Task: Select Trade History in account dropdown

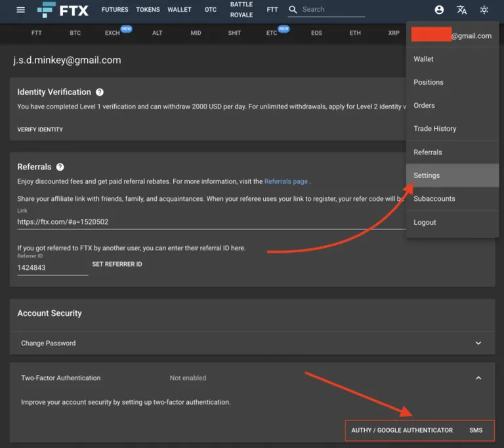Action: [x=452, y=129]
